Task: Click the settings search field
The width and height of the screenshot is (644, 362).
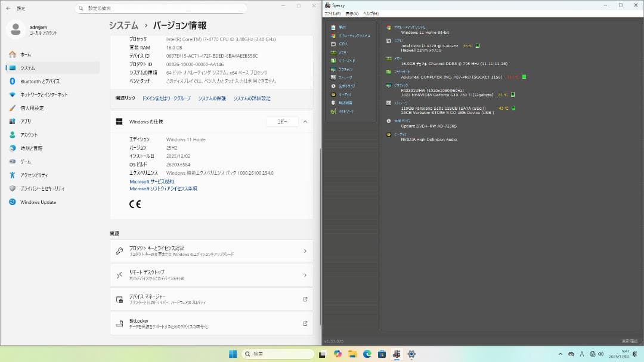Action: click(x=161, y=8)
